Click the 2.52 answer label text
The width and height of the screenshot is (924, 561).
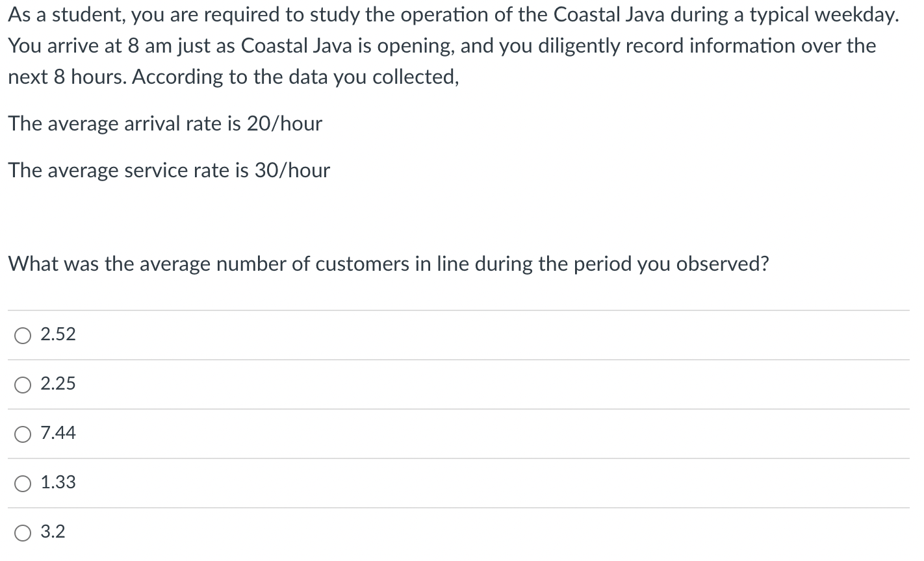coord(58,334)
